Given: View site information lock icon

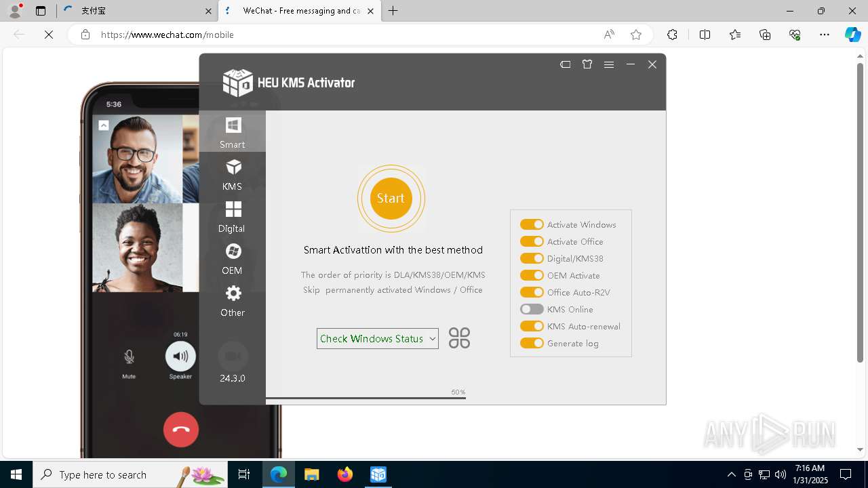Looking at the screenshot, I should tap(85, 35).
